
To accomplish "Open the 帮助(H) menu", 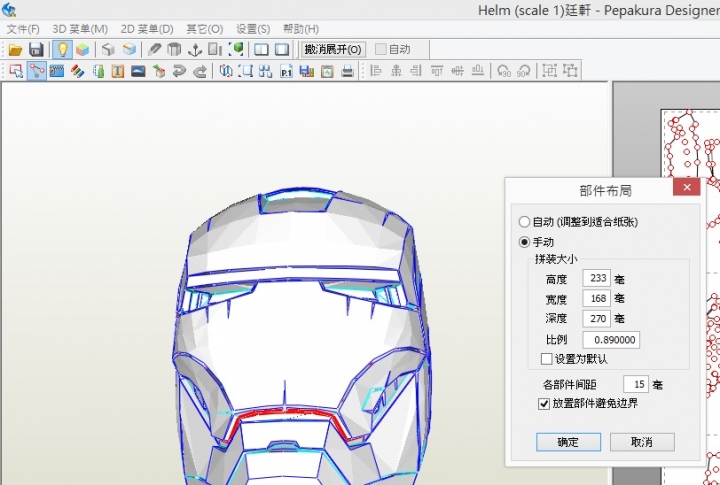I will coord(301,29).
